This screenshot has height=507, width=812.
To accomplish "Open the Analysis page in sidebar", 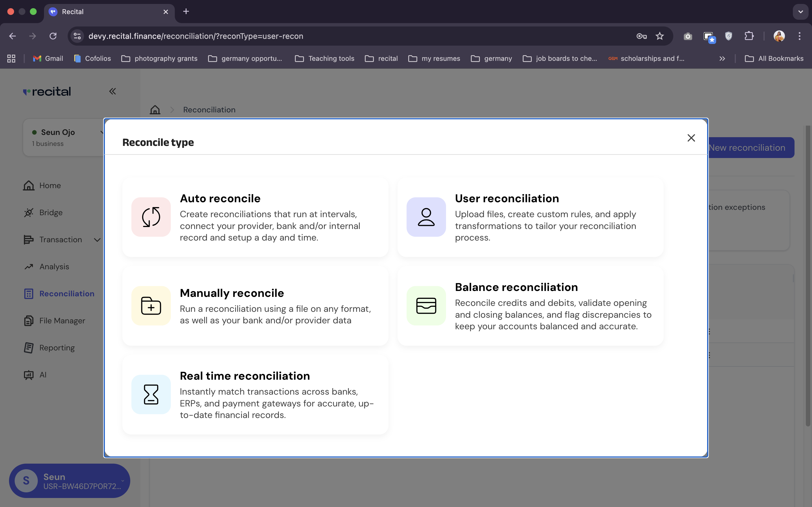I will (54, 266).
